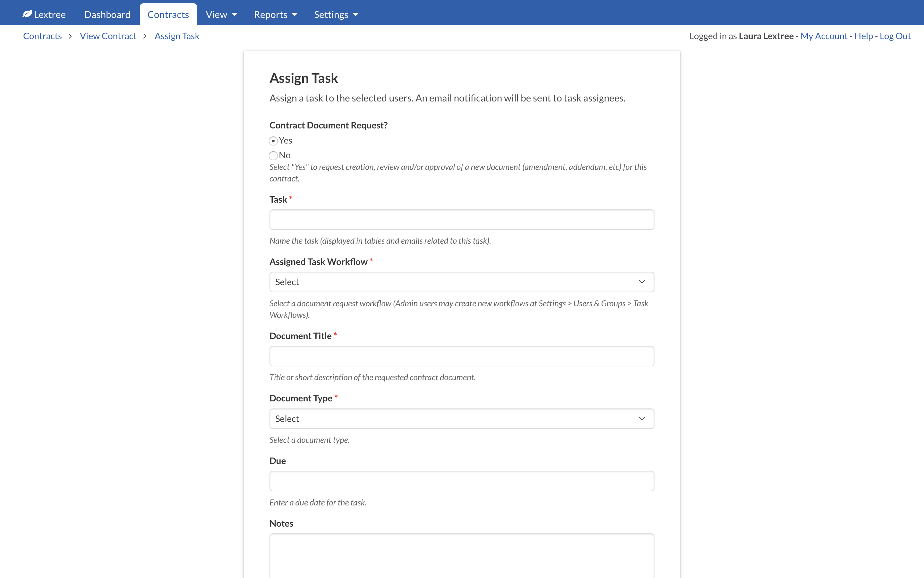Go to the View Contract breadcrumb link

coord(108,36)
